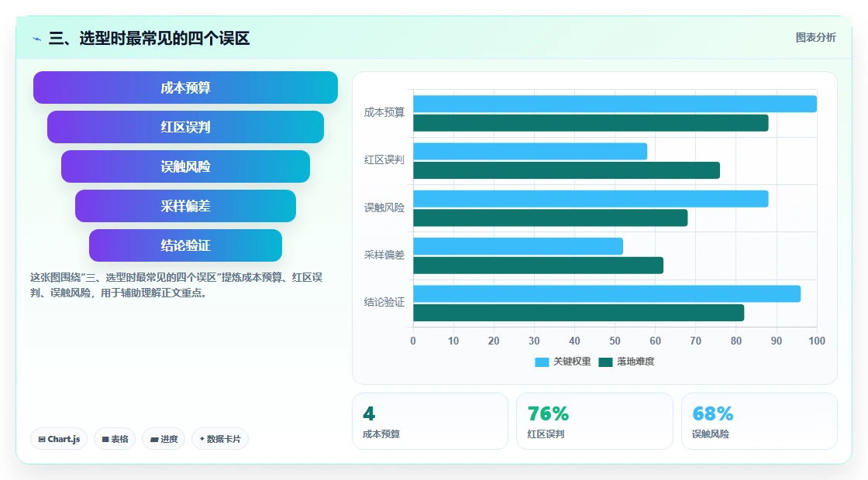
Task: Open the data card showing 68% 误触风险
Action: click(x=759, y=421)
